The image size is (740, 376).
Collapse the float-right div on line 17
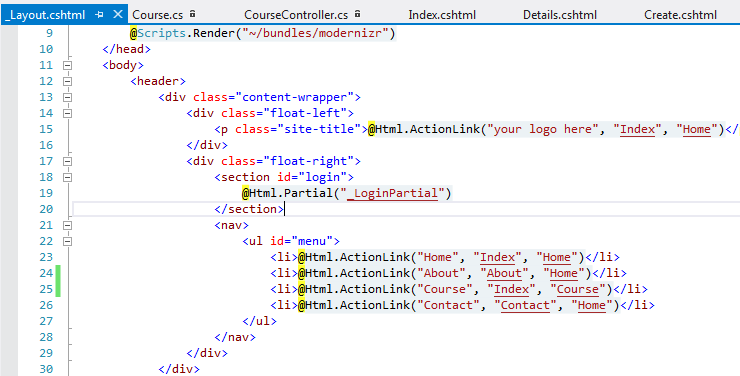pos(67,161)
